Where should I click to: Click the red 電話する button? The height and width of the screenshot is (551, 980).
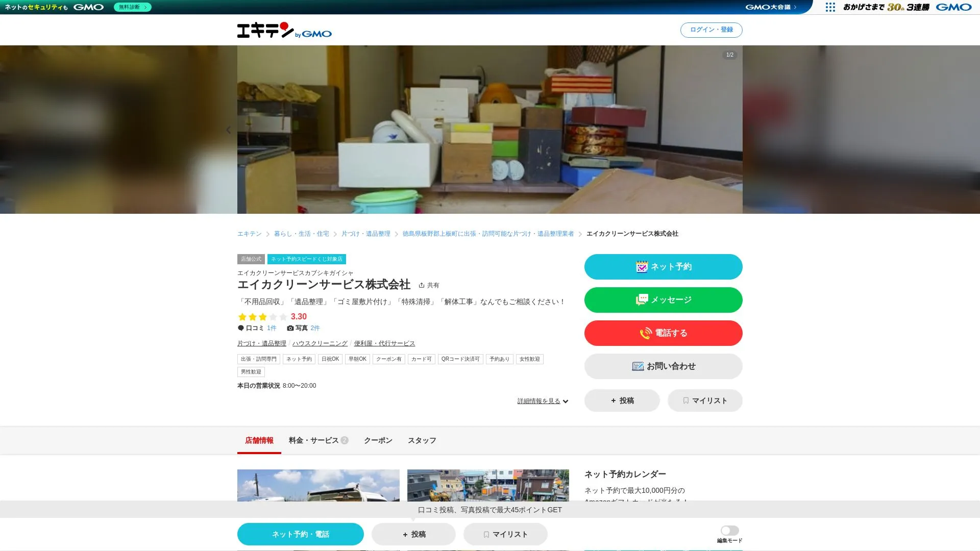point(664,333)
